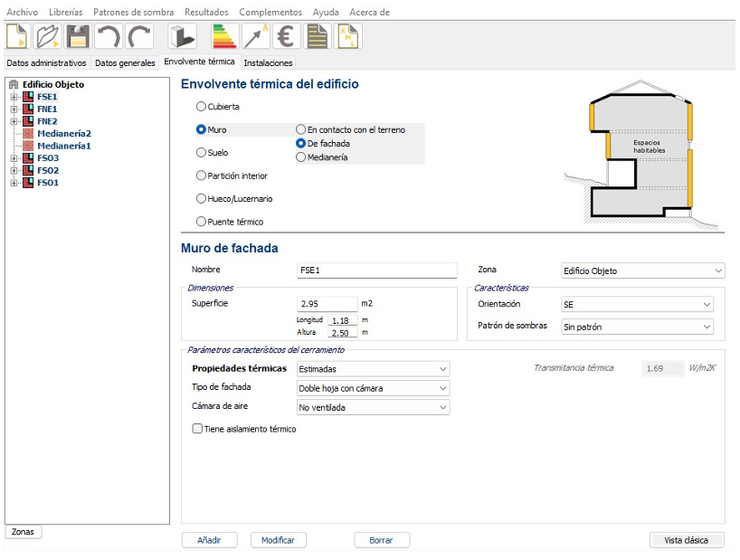This screenshot has height=560, width=740.
Task: Open the shadow patterns building icon
Action: tap(183, 37)
